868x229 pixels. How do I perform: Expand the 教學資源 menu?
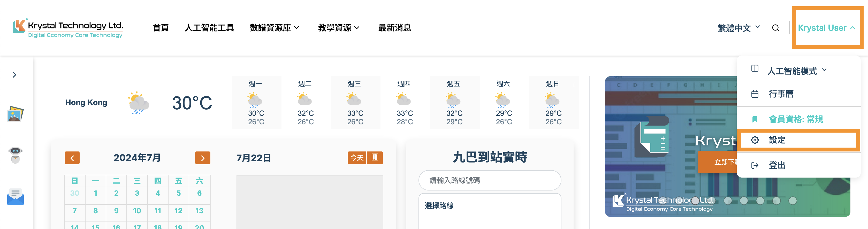click(x=339, y=28)
